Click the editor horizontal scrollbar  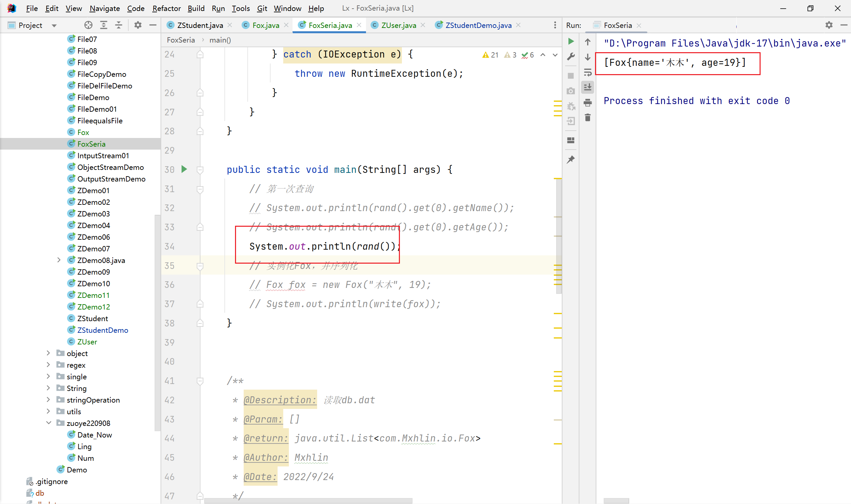308,501
